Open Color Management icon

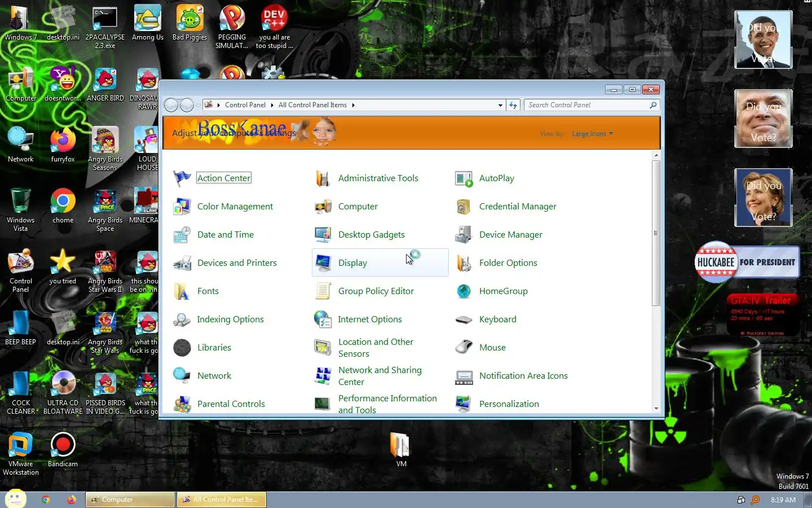182,207
